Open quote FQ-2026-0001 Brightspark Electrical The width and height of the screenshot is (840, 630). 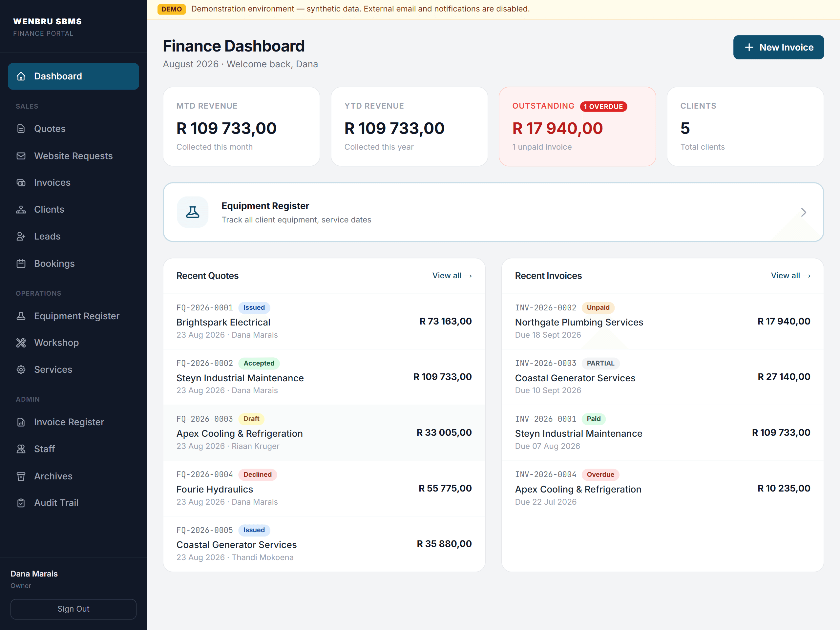[324, 321]
